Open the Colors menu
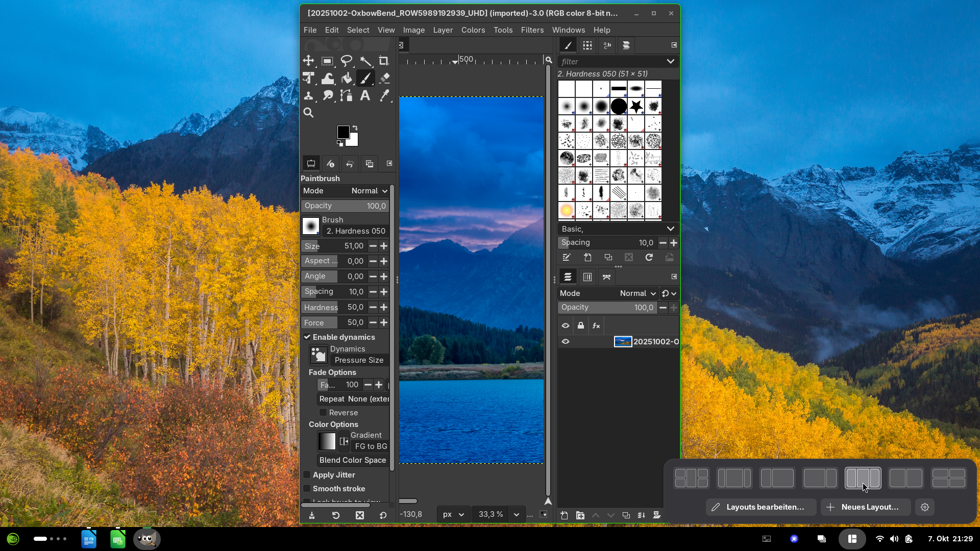980x551 pixels. pos(473,30)
